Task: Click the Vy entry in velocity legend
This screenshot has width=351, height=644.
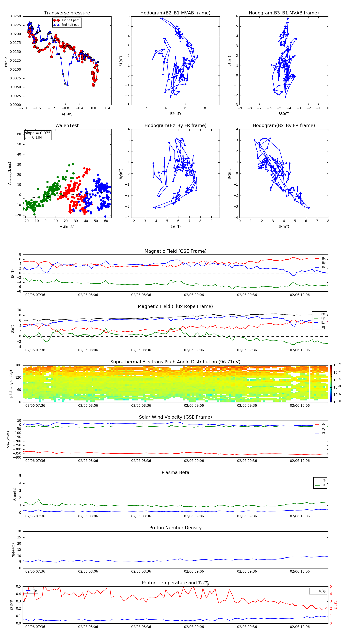Action: (320, 429)
